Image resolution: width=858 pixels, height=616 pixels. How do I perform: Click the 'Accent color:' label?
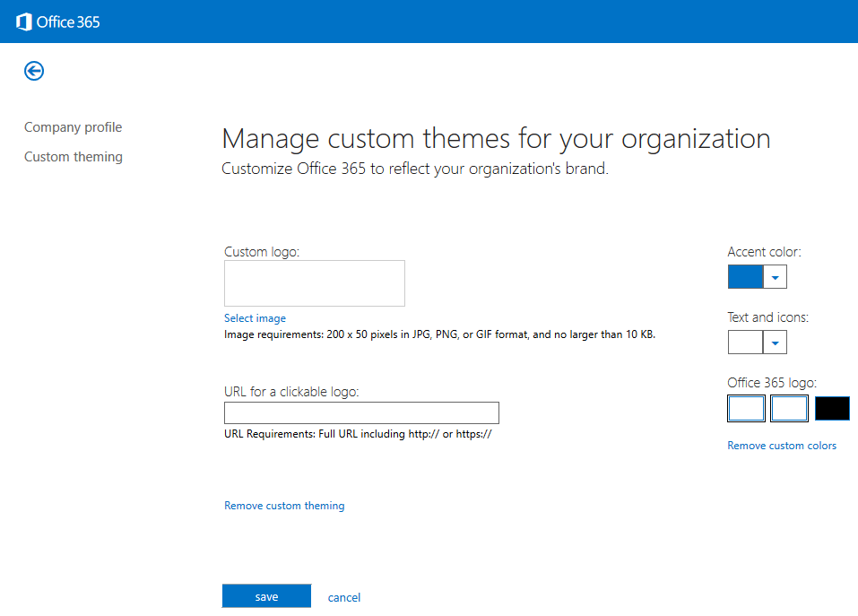tap(765, 252)
